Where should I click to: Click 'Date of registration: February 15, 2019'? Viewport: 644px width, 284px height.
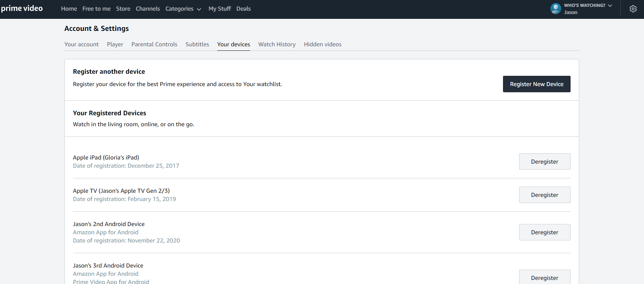pyautogui.click(x=125, y=199)
